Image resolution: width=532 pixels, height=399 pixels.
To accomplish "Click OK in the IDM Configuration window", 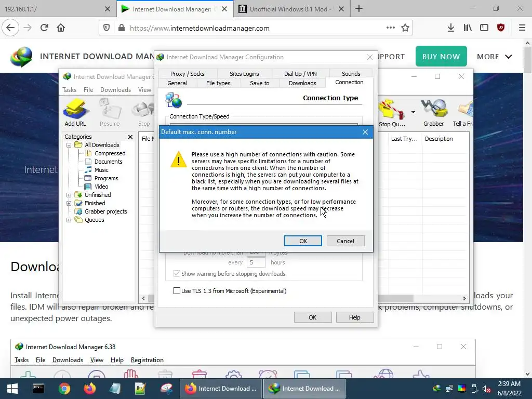I will tap(312, 317).
